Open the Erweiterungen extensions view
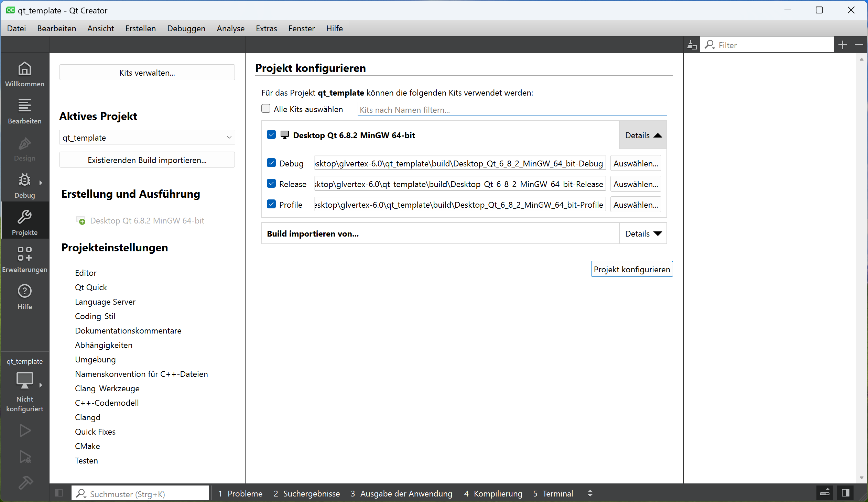868x502 pixels. pos(24,260)
